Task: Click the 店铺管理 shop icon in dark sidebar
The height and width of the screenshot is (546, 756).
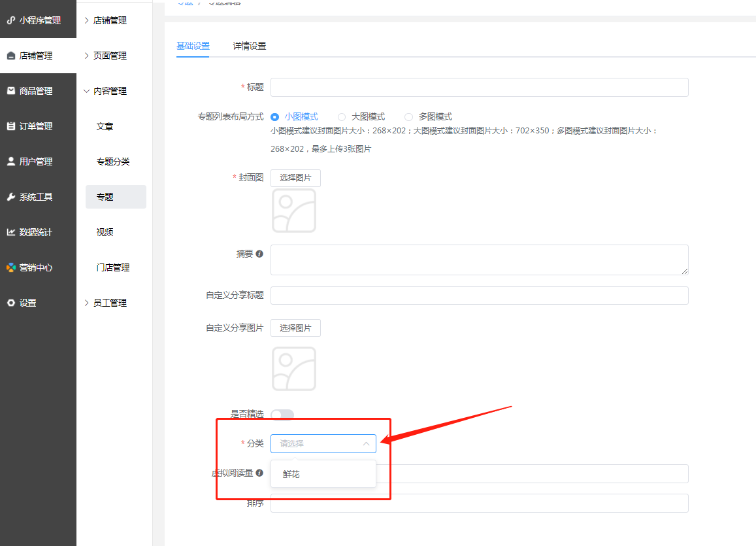Action: tap(10, 56)
